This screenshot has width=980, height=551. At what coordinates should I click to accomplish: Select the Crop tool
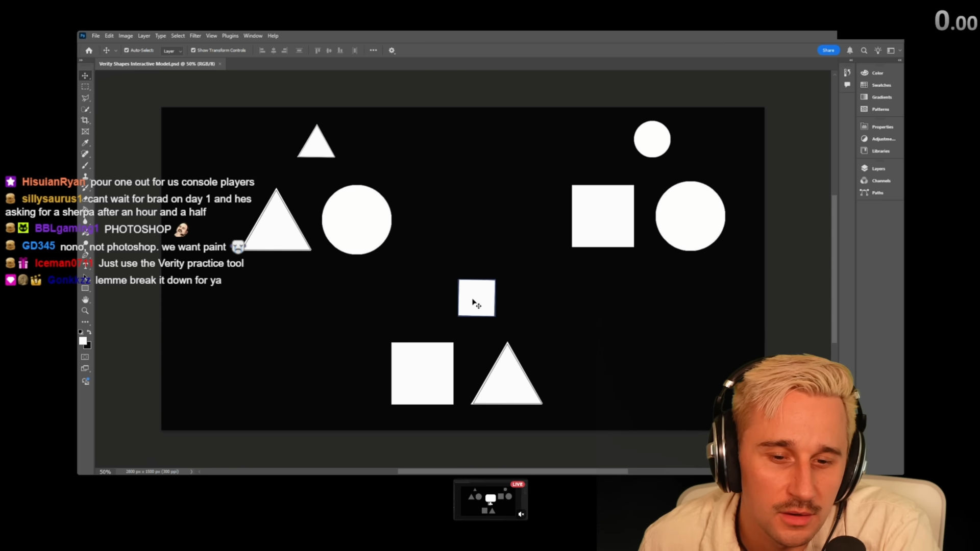[85, 120]
